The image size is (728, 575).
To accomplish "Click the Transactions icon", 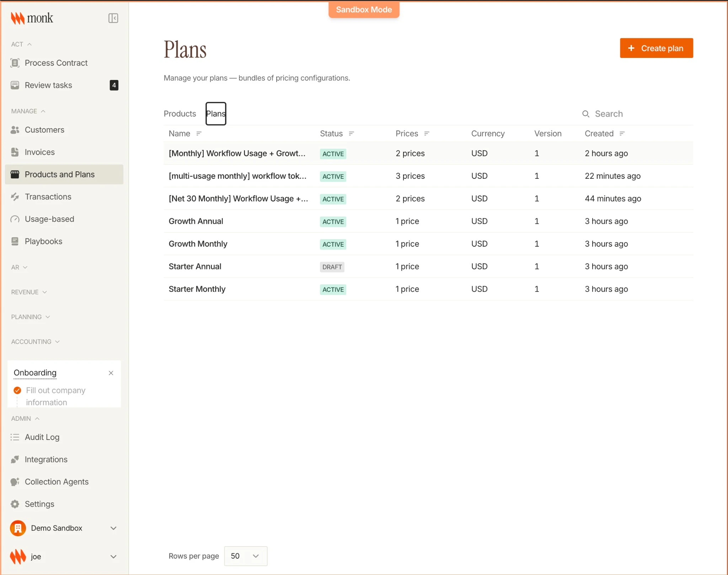I will tap(15, 197).
